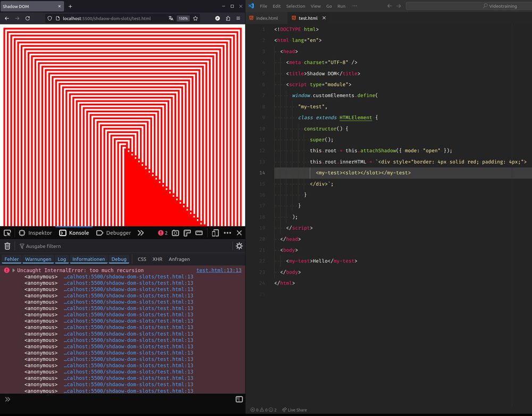Select the Shadow DOM browser tab
532x416 pixels.
[32, 6]
